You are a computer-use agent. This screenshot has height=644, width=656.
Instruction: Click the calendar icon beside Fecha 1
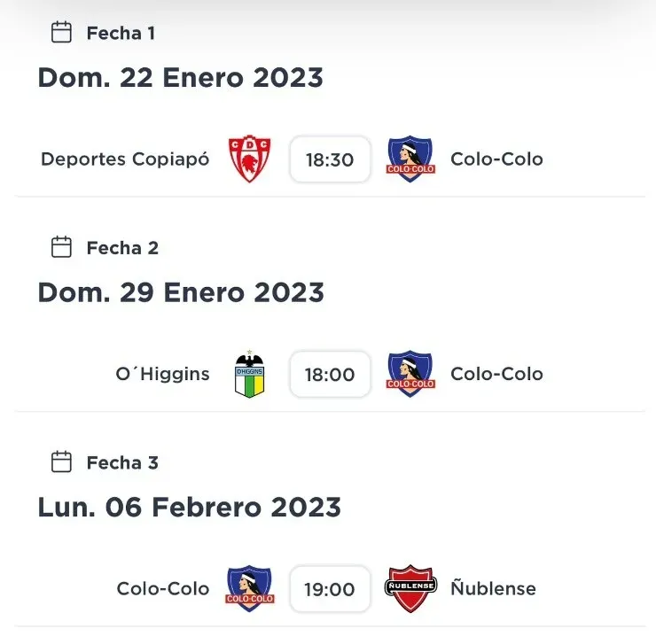(x=61, y=33)
